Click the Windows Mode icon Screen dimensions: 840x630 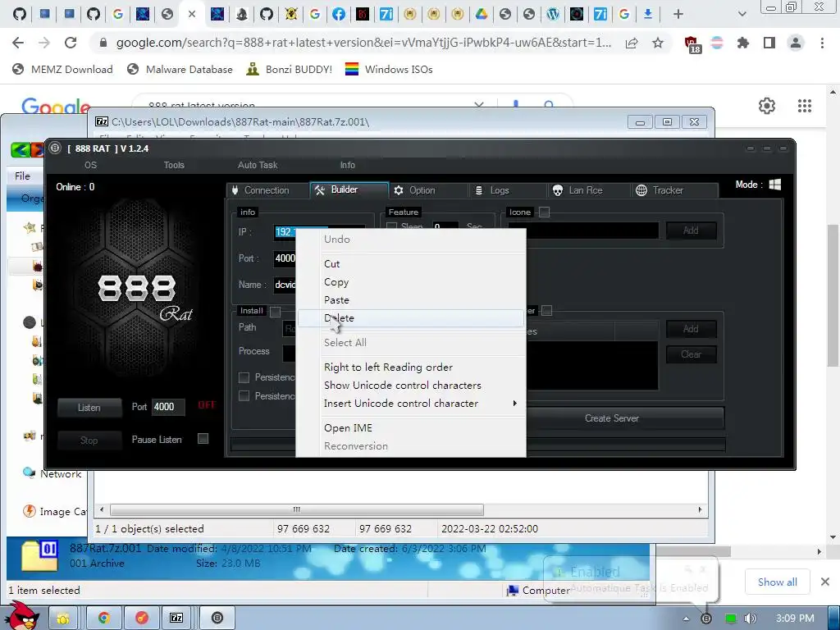[774, 185]
